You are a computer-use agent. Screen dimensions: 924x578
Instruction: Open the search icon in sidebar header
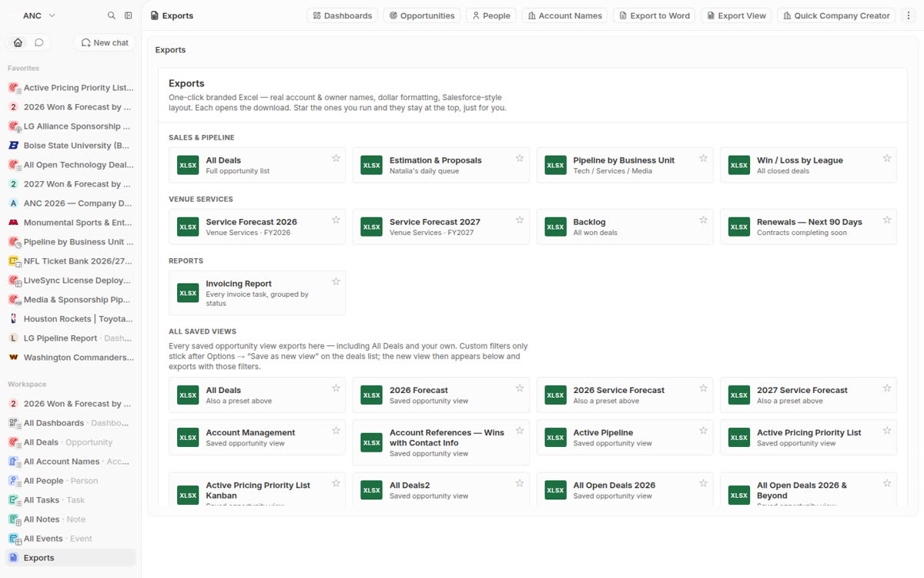112,15
